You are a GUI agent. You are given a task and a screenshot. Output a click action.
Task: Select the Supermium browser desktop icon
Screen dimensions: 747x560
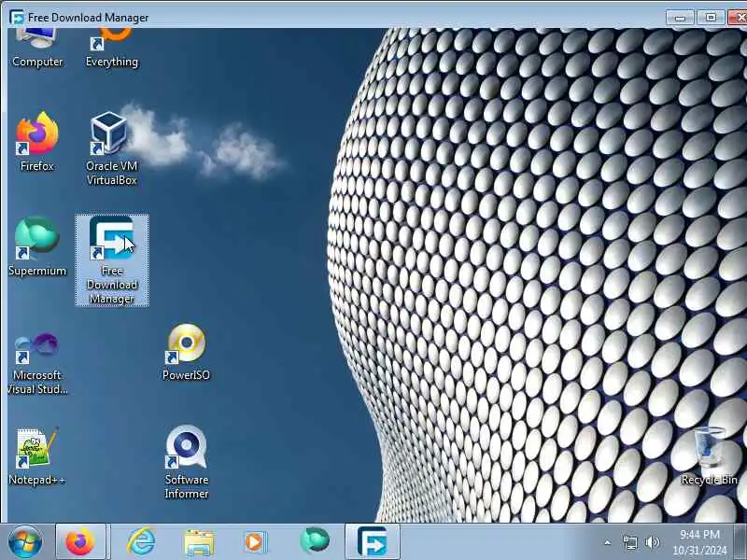[37, 245]
